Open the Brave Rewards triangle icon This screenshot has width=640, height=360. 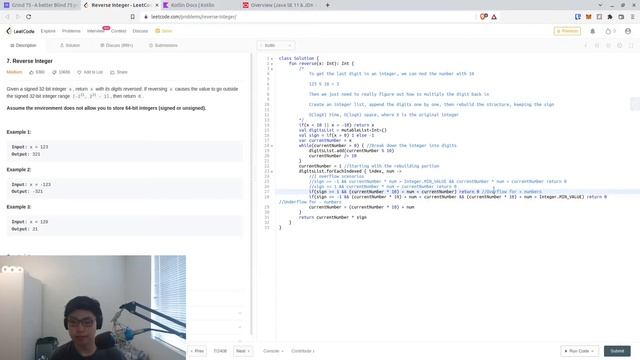pyautogui.click(x=494, y=17)
